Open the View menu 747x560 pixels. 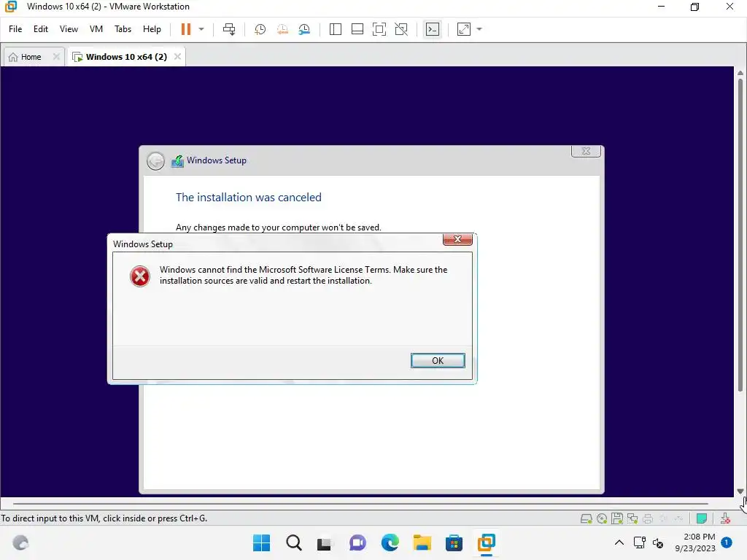69,29
